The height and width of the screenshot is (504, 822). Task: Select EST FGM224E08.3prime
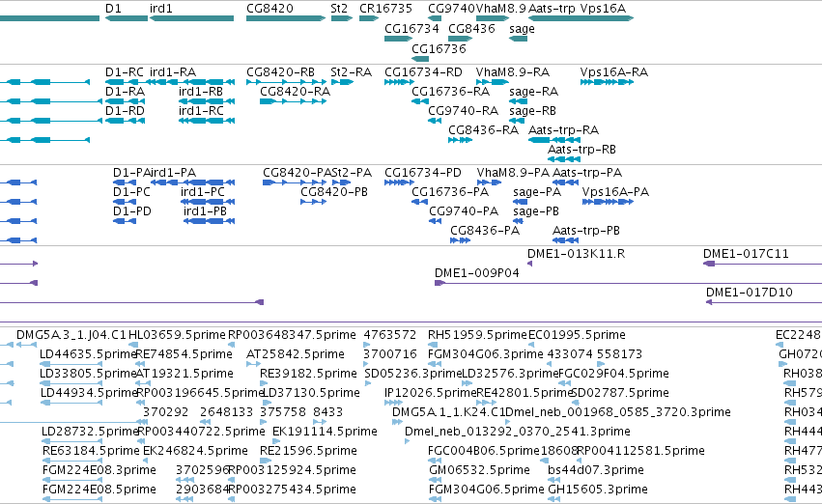(71, 480)
